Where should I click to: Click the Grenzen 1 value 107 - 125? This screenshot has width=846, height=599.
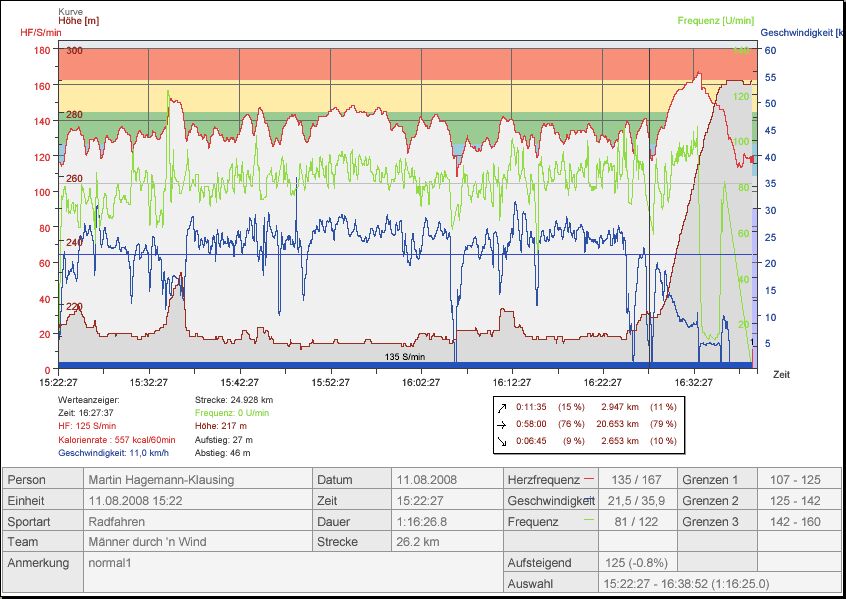pos(795,480)
